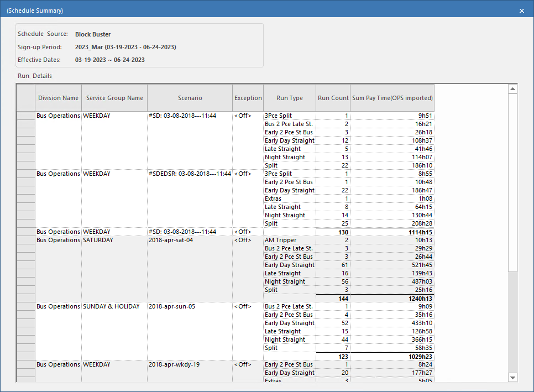Click the Schedule Source value Block Buster
The image size is (534, 392).
coord(92,34)
